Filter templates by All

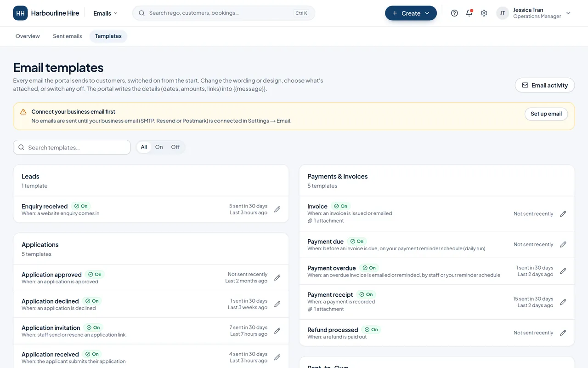pos(144,147)
